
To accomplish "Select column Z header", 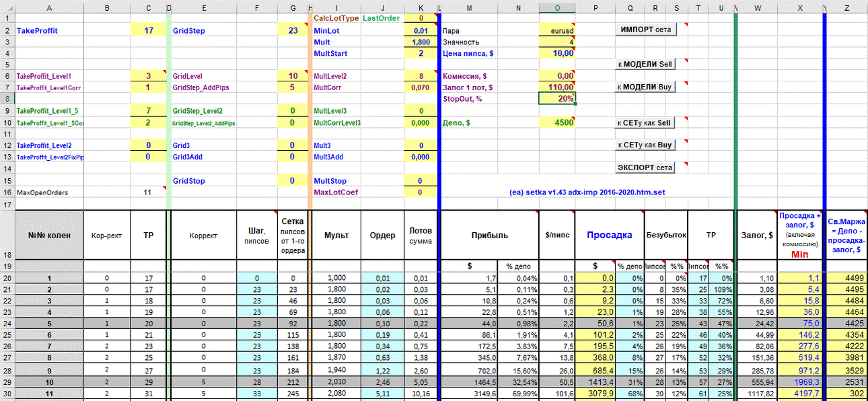I will (846, 7).
